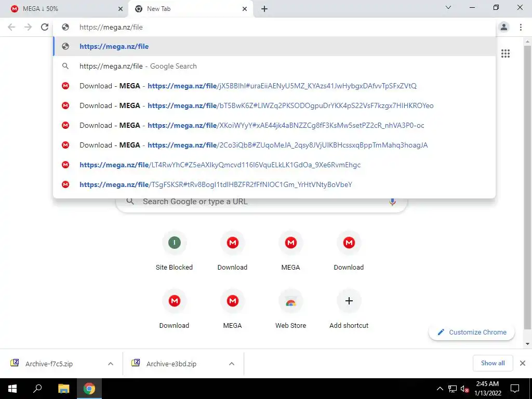Close the downloads bar
This screenshot has height=399, width=532.
point(523,363)
